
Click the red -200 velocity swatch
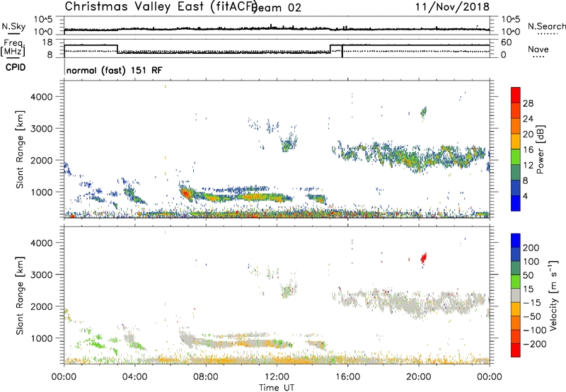point(516,350)
